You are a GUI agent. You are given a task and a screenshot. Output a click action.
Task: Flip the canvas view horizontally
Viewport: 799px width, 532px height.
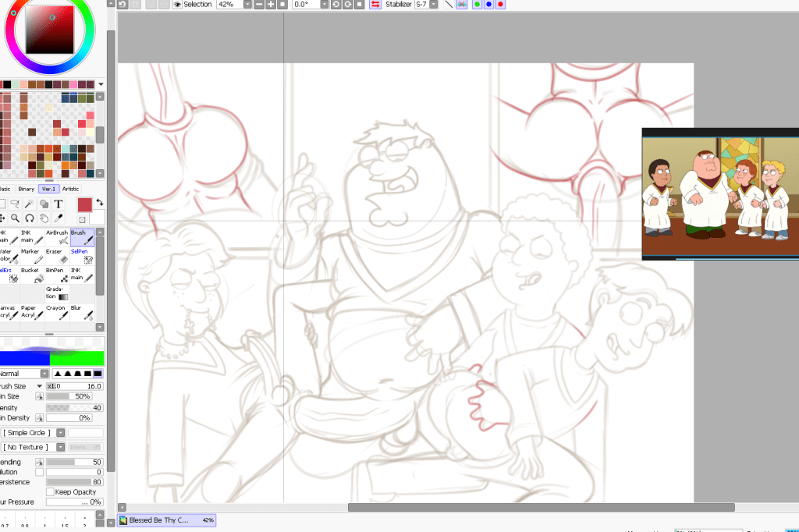pos(375,5)
